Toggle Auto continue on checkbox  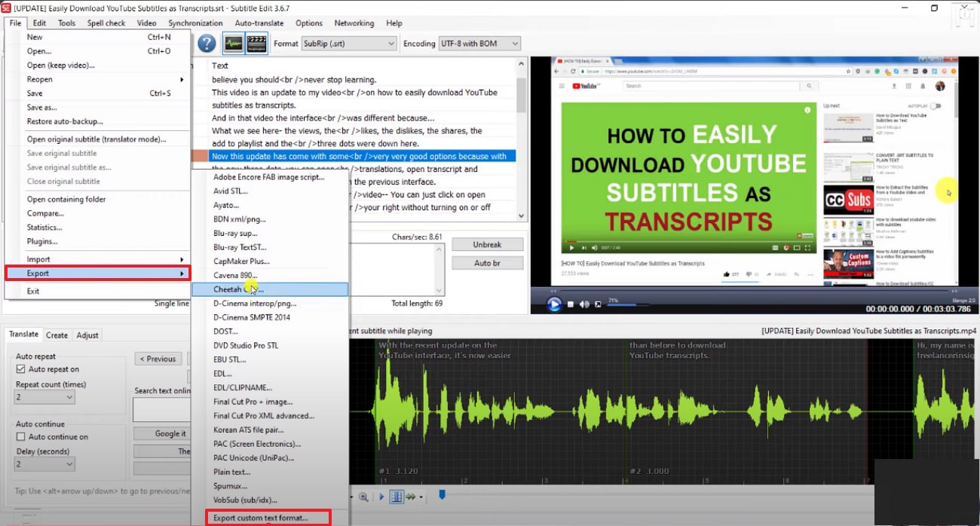click(21, 437)
